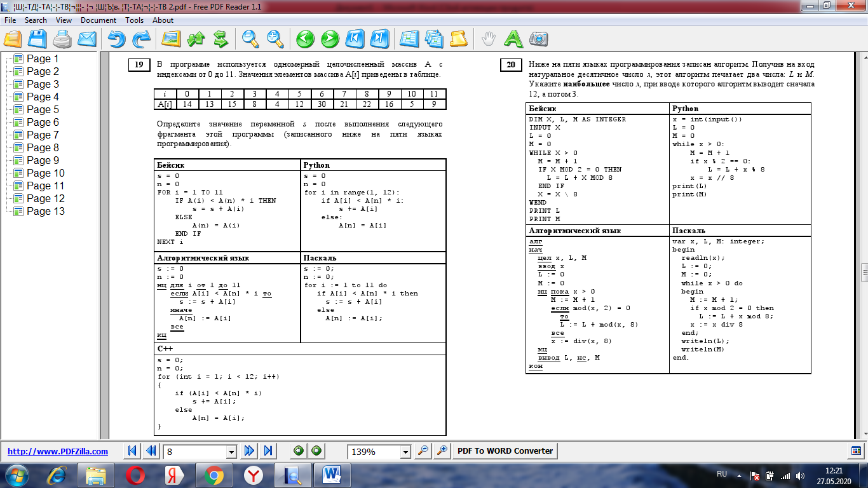Click the PDF To WORD Converter button

[506, 451]
